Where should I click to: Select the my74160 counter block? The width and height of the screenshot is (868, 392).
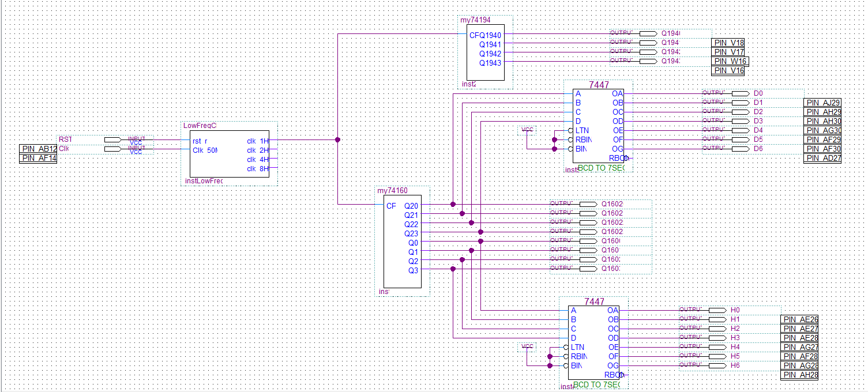tap(403, 241)
